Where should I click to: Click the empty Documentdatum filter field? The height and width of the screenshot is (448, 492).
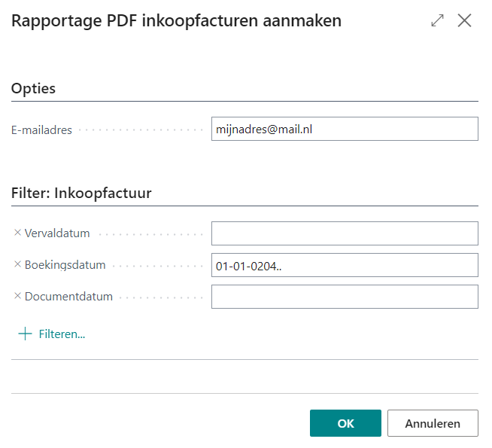pos(345,297)
